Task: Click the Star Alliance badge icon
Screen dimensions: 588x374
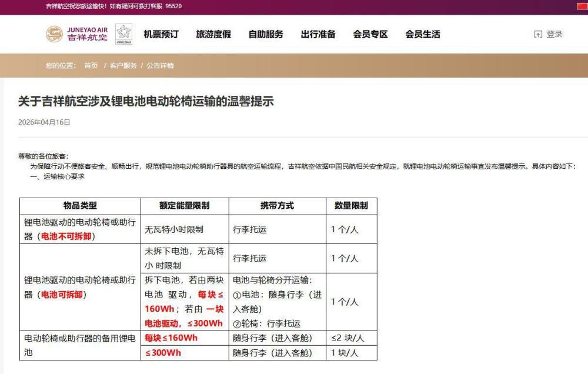Action: tap(123, 34)
